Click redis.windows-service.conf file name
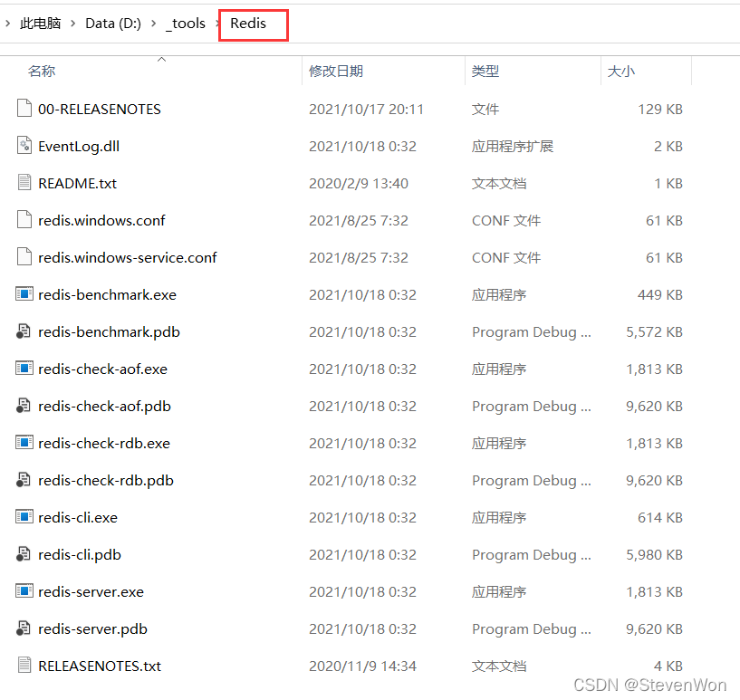Viewport: 740px width, 700px height. 127,257
